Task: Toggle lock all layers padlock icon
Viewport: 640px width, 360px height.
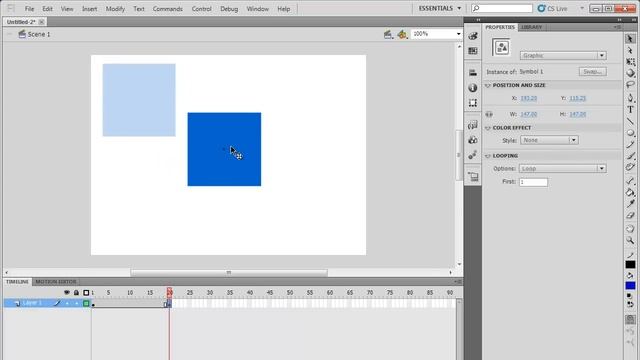Action: tap(76, 293)
